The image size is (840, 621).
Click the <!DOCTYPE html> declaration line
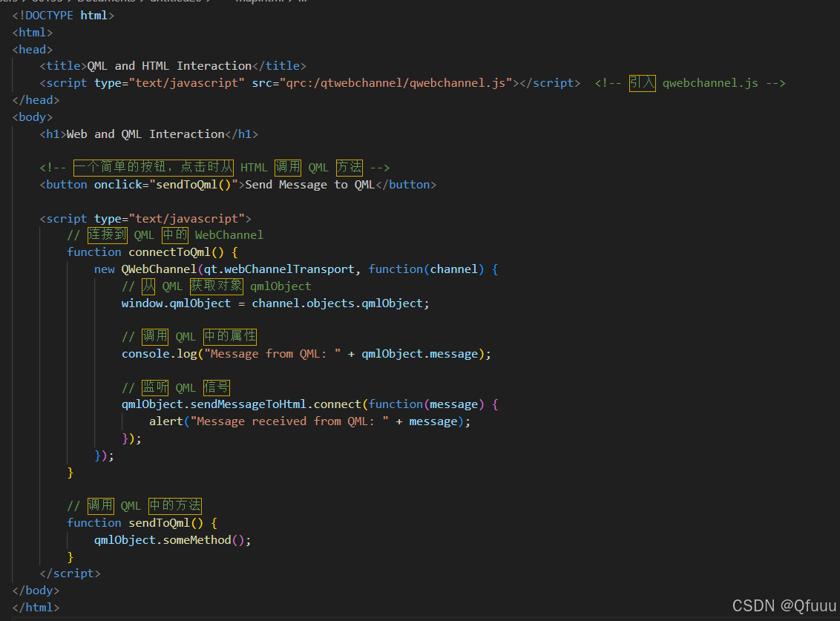coord(63,16)
